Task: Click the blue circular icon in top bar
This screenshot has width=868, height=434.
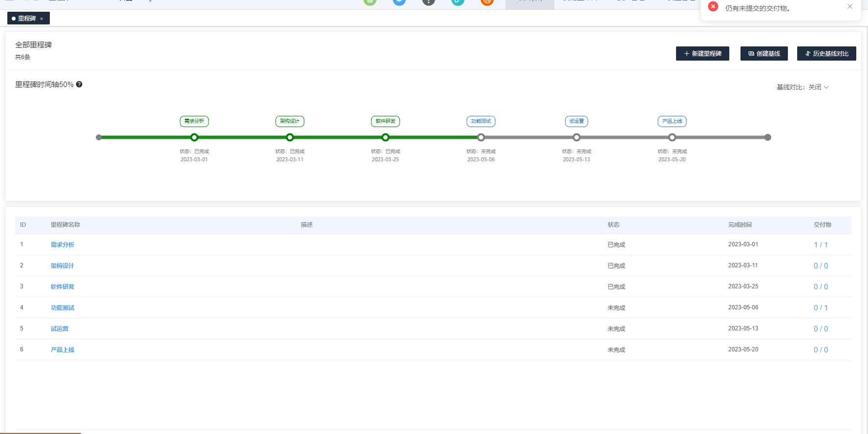Action: [399, 1]
